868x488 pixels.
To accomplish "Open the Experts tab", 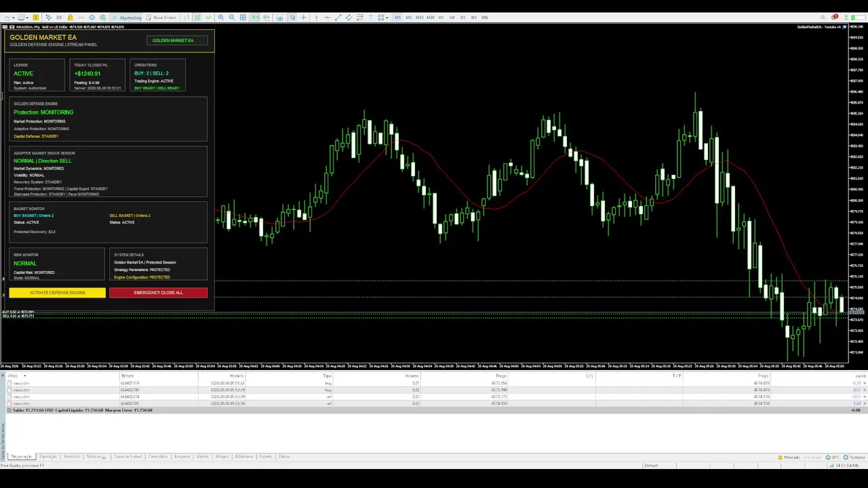I will (266, 456).
